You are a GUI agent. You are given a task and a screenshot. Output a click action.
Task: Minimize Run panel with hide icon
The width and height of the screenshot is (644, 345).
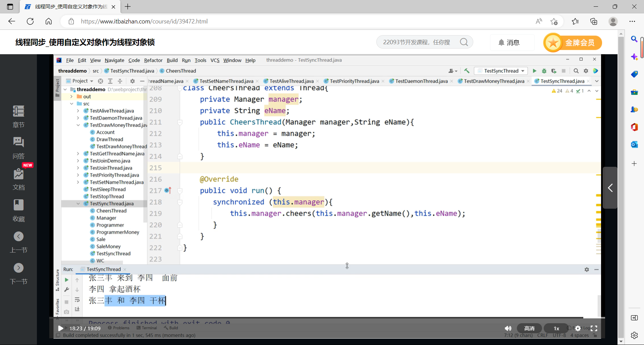[596, 270]
